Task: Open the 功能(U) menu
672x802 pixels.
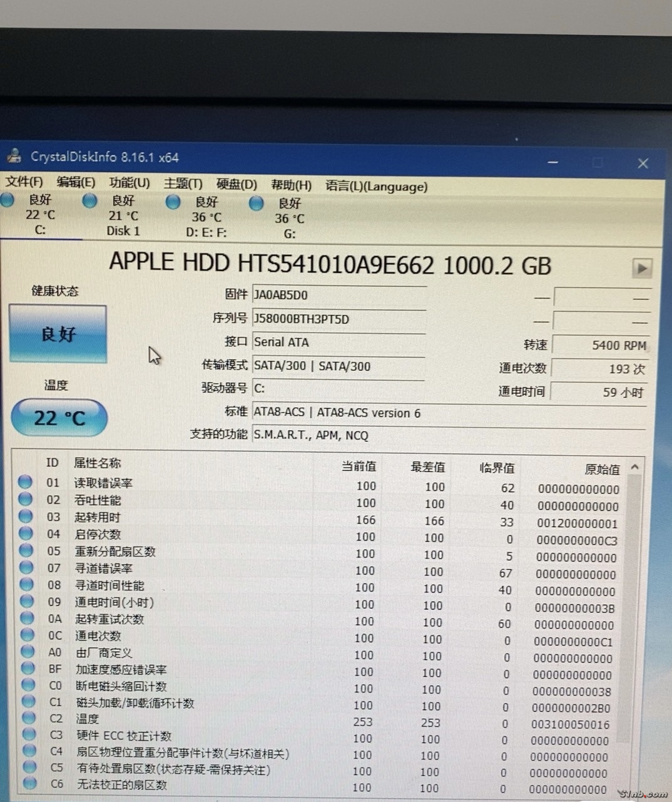Action: point(130,183)
